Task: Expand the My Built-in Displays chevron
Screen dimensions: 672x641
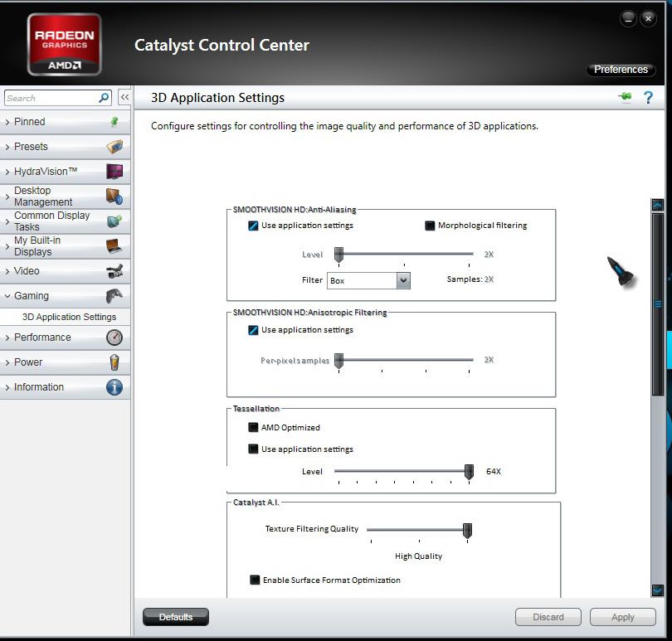Action: [7, 246]
